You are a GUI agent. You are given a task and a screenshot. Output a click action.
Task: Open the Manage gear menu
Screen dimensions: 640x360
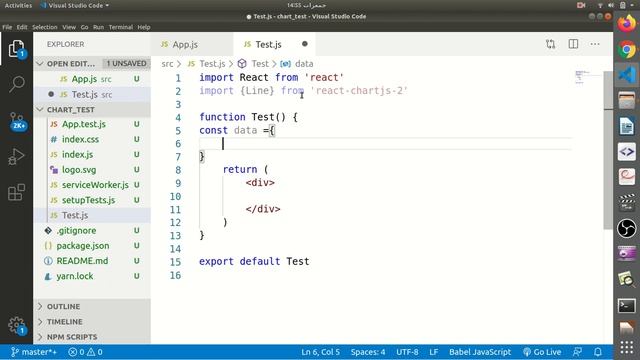click(x=16, y=326)
